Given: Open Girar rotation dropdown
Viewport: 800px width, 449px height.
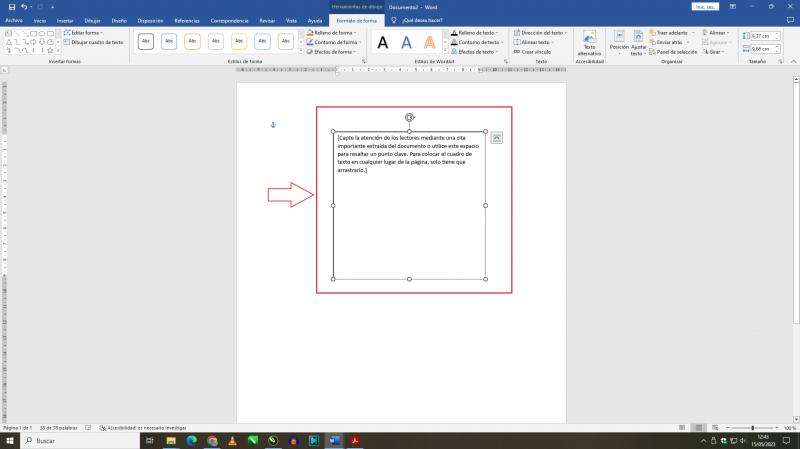Looking at the screenshot, I should (x=713, y=52).
